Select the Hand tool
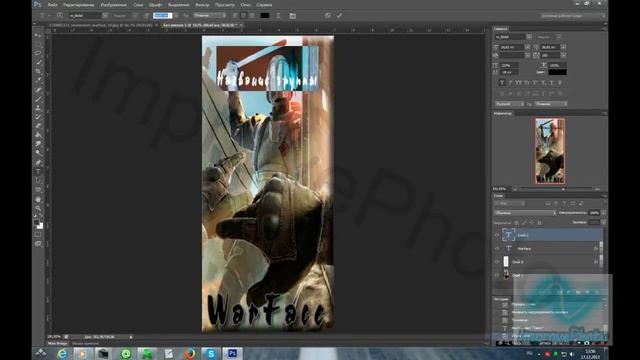This screenshot has height=360, width=640. point(38,199)
